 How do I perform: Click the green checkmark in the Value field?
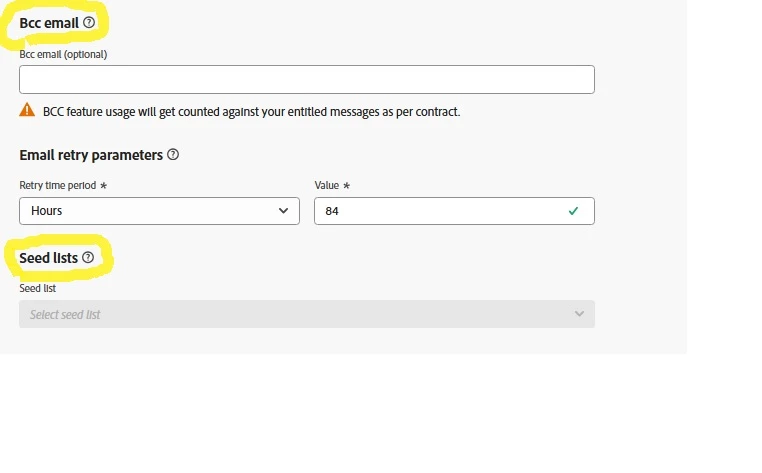point(573,211)
